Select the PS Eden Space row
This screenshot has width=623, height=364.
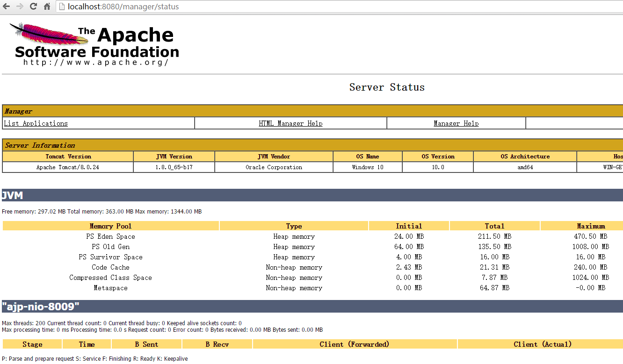111,236
